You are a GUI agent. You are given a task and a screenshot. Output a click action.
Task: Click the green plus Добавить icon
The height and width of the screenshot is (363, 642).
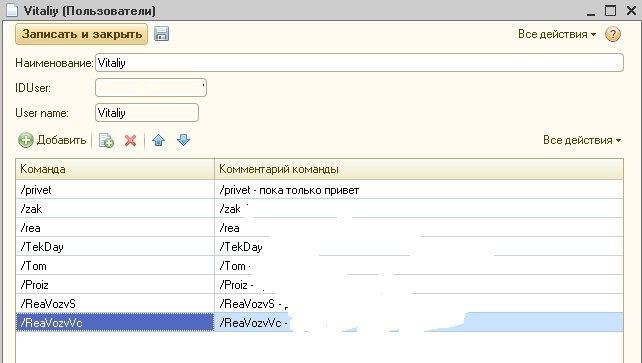point(25,140)
